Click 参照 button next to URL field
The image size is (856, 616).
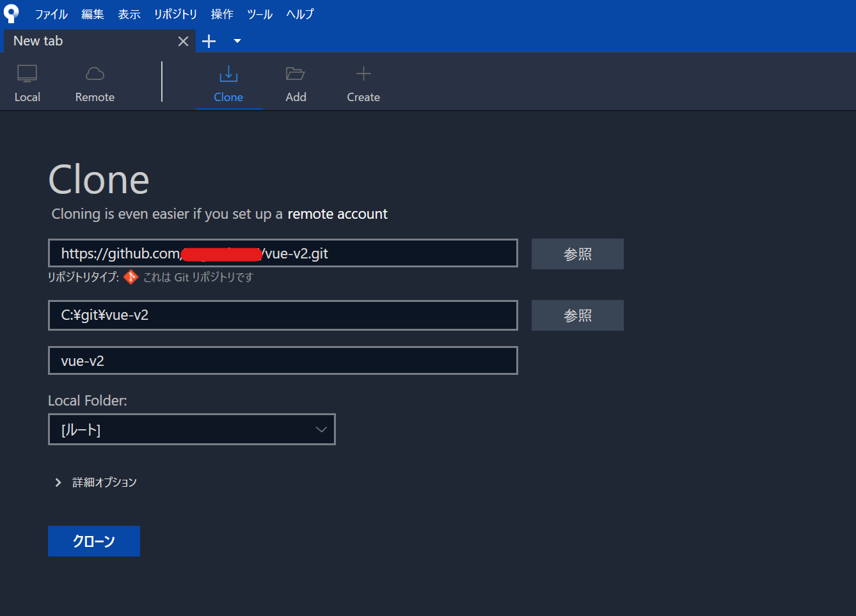578,254
